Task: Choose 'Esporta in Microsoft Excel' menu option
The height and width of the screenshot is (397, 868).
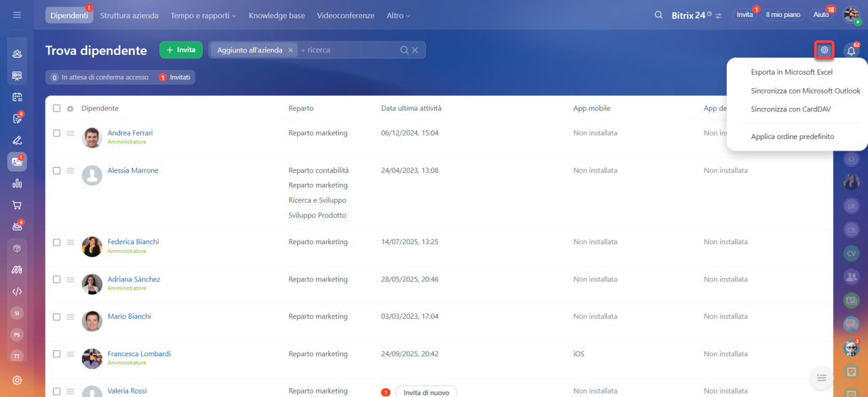Action: point(791,72)
